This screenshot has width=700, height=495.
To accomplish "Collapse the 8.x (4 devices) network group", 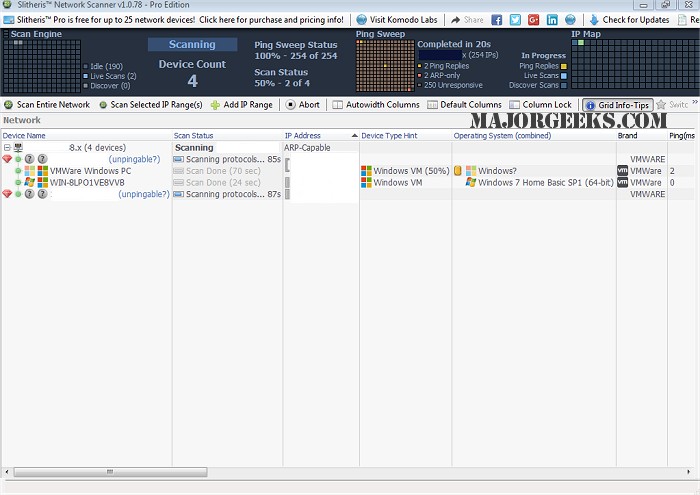I will click(x=7, y=148).
